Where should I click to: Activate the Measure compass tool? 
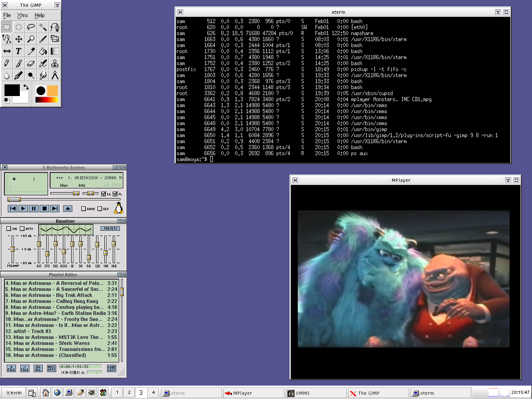click(55, 75)
